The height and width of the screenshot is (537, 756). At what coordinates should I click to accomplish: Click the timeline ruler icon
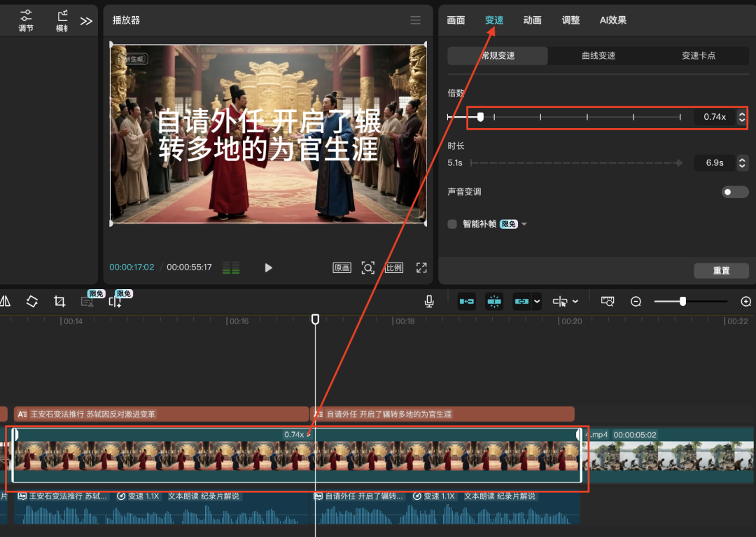click(607, 301)
